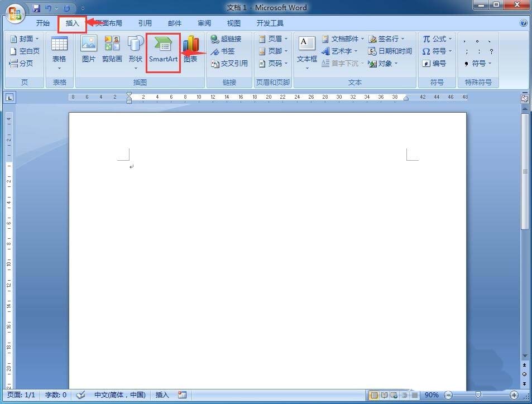Image resolution: width=532 pixels, height=404 pixels.
Task: Insert a 交叉引用 cross-reference
Action: (x=229, y=64)
